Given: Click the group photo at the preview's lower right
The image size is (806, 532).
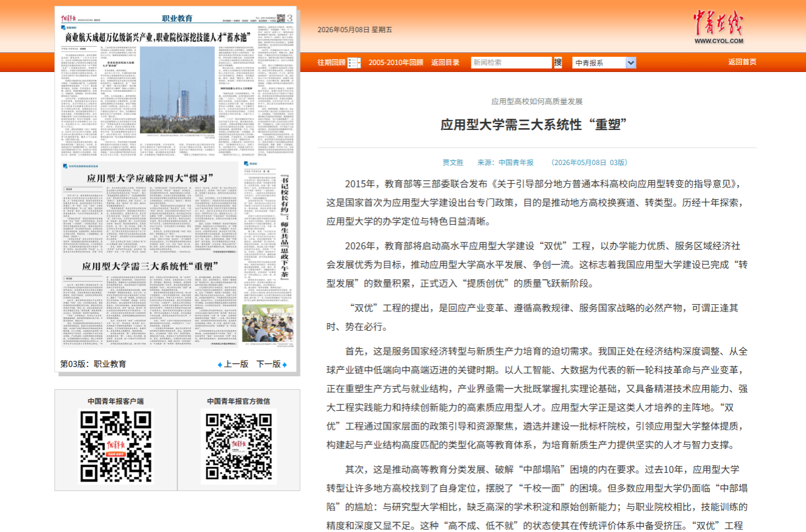Looking at the screenshot, I should tap(268, 323).
